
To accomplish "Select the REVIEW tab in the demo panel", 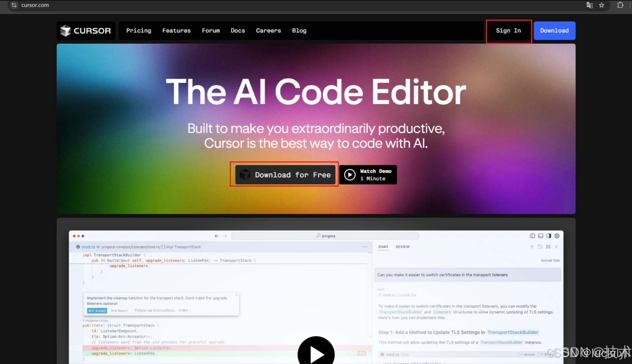I will pyautogui.click(x=402, y=247).
